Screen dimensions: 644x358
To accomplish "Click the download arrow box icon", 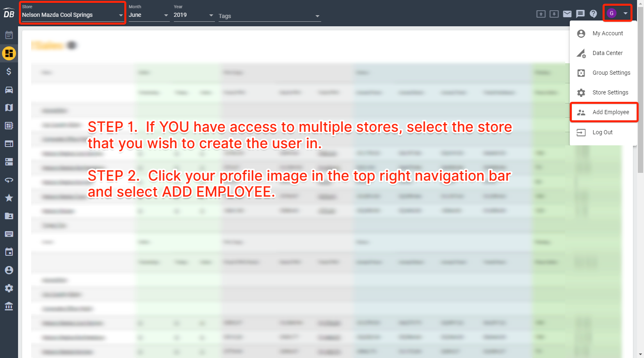I will click(554, 14).
